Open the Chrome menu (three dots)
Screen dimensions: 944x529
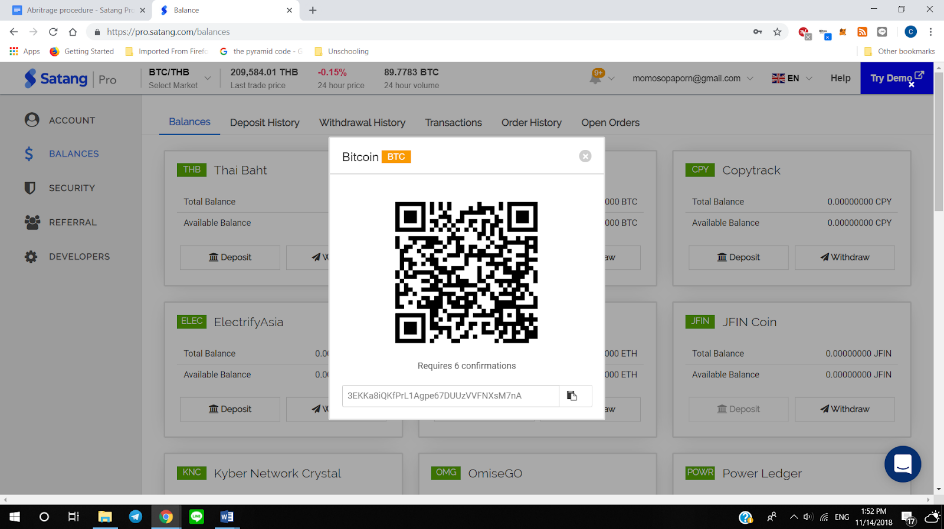coord(931,32)
